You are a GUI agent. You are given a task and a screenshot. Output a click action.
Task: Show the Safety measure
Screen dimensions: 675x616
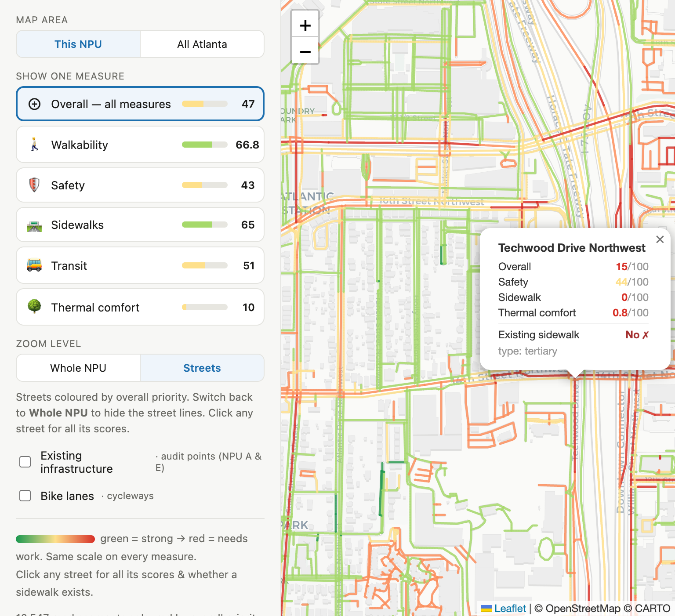140,185
